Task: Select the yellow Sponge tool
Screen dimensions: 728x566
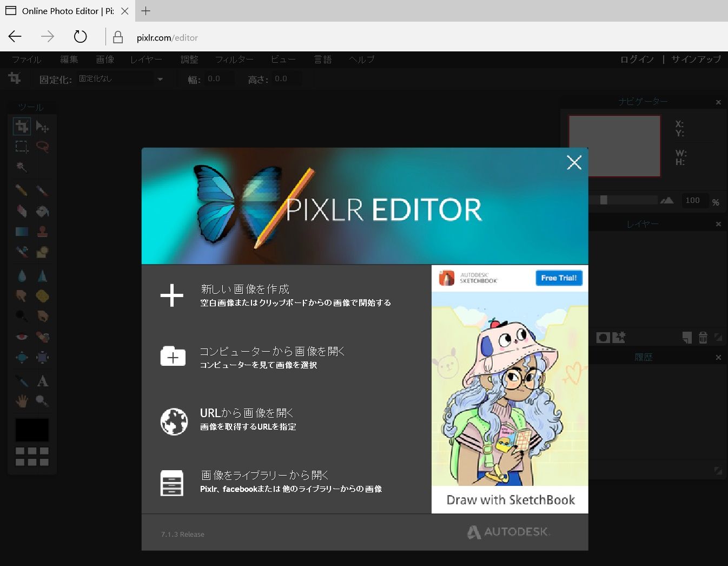Action: (x=42, y=296)
